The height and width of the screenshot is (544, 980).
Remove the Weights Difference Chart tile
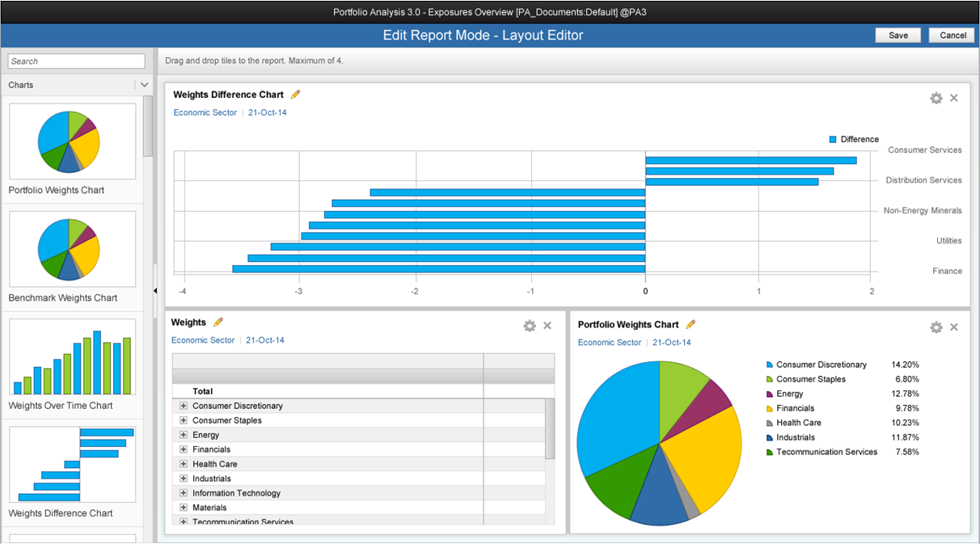tap(954, 98)
